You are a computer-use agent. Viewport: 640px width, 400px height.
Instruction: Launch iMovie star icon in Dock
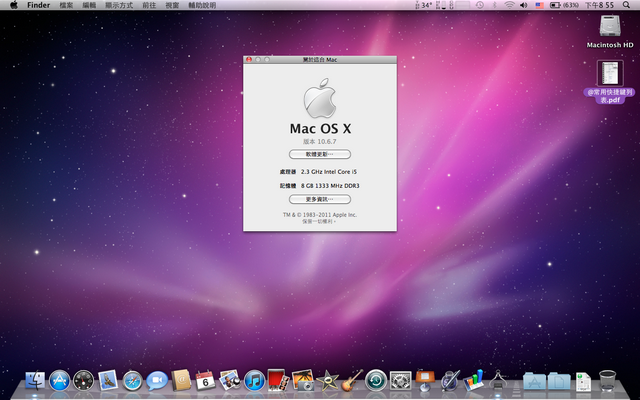pyautogui.click(x=327, y=381)
